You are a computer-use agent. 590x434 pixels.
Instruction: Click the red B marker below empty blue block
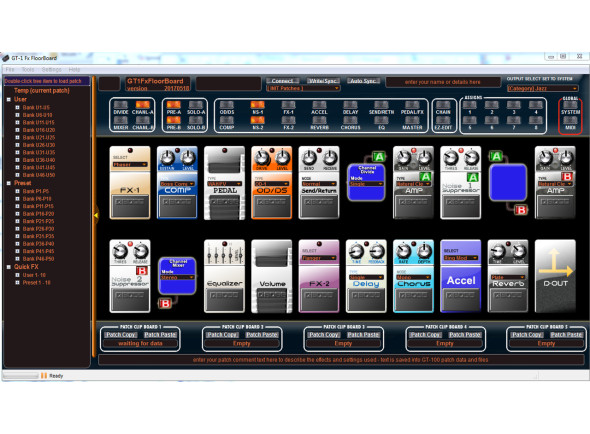pyautogui.click(x=522, y=210)
